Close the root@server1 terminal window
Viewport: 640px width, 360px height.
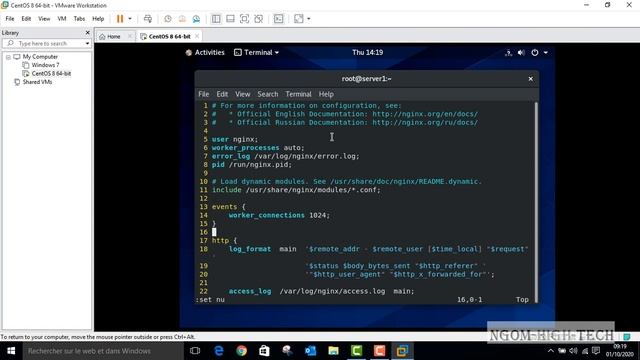[530, 79]
